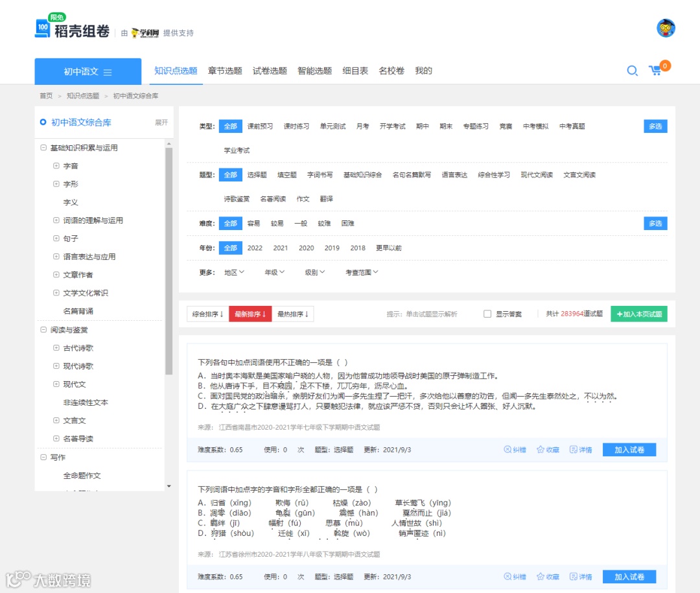700x593 pixels.
Task: Expand the 古代诗歌 node
Action: point(56,348)
